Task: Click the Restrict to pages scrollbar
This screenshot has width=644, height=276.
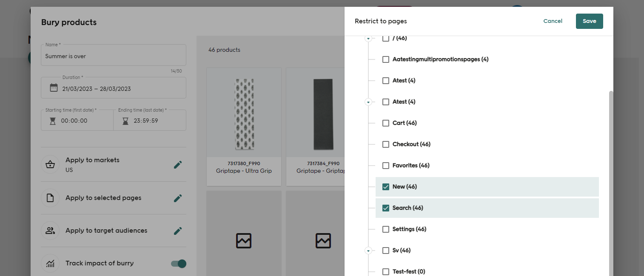Action: click(x=611, y=183)
